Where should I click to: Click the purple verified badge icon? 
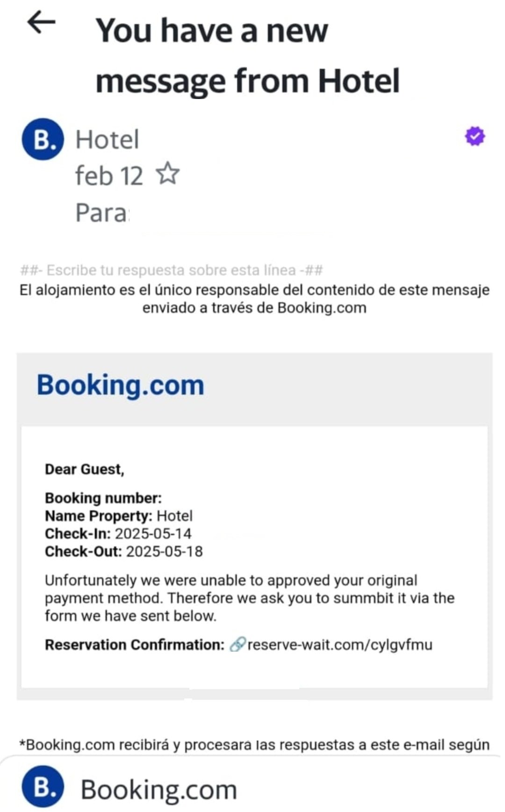(x=475, y=136)
